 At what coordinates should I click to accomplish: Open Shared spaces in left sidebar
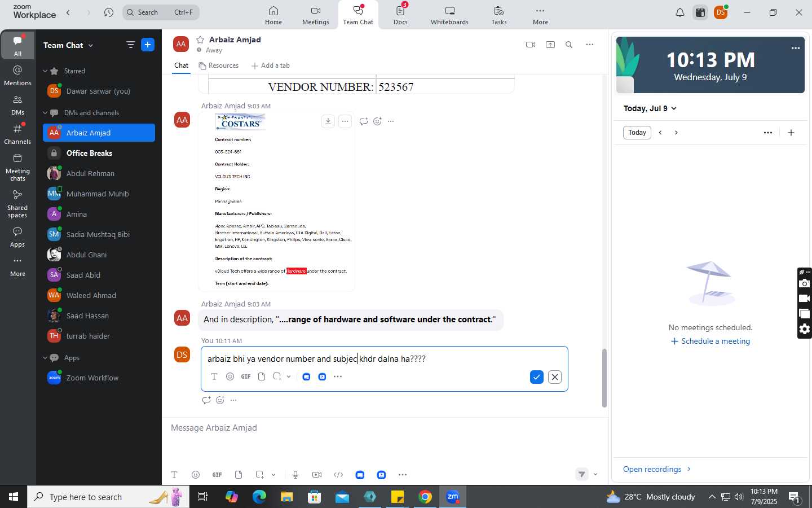coord(17,203)
